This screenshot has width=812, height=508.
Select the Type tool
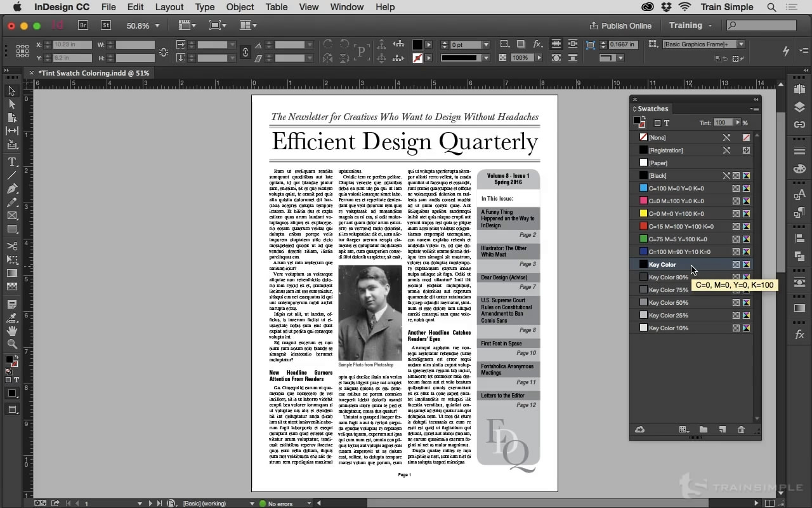11,162
